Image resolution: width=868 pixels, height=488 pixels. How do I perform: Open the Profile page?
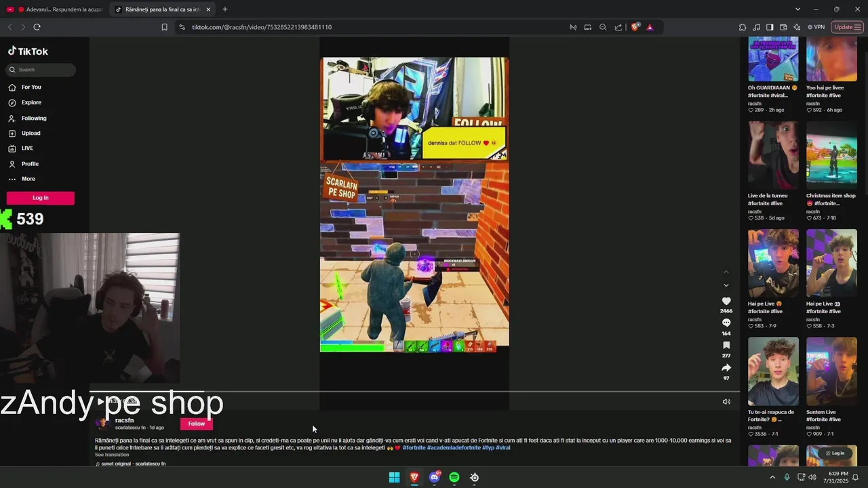click(24, 164)
